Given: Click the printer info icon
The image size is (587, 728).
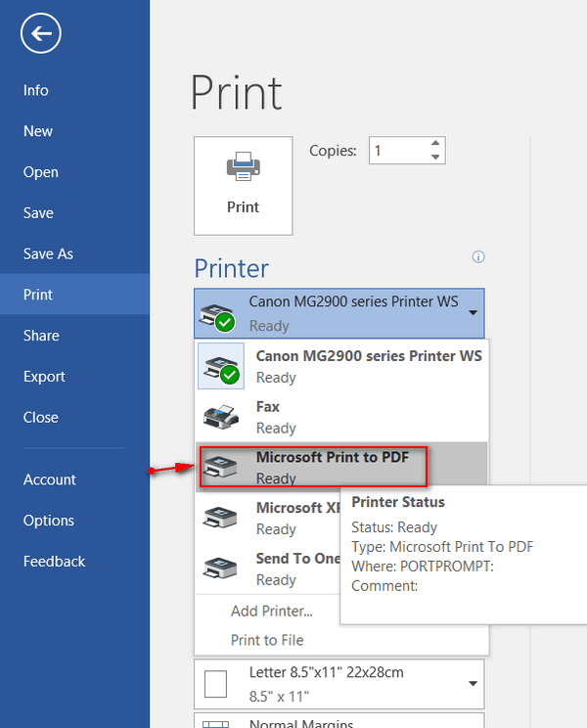Looking at the screenshot, I should (478, 256).
